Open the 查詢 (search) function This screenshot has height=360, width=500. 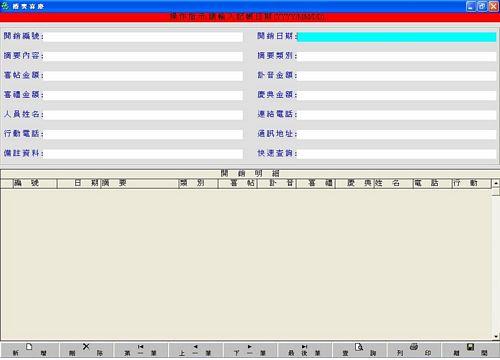[359, 350]
